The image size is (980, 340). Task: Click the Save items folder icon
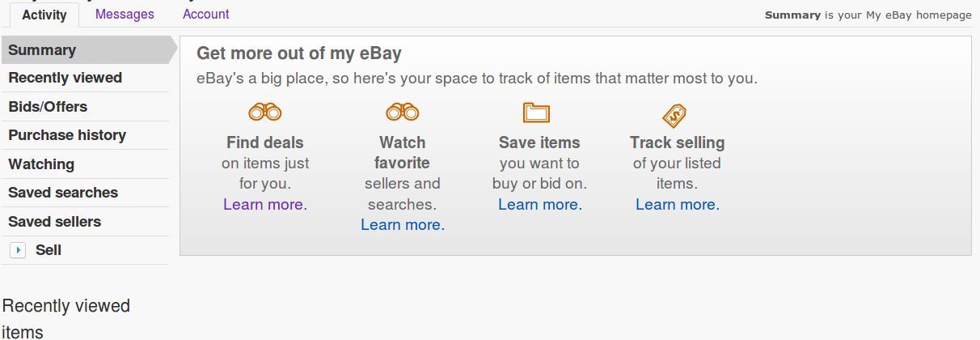pos(536,113)
